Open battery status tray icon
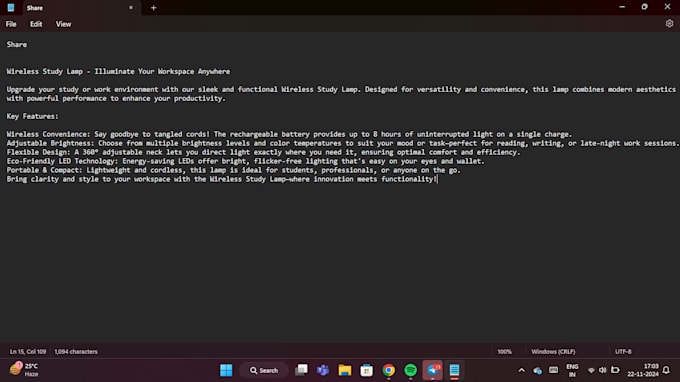This screenshot has width=680, height=382. coord(615,370)
